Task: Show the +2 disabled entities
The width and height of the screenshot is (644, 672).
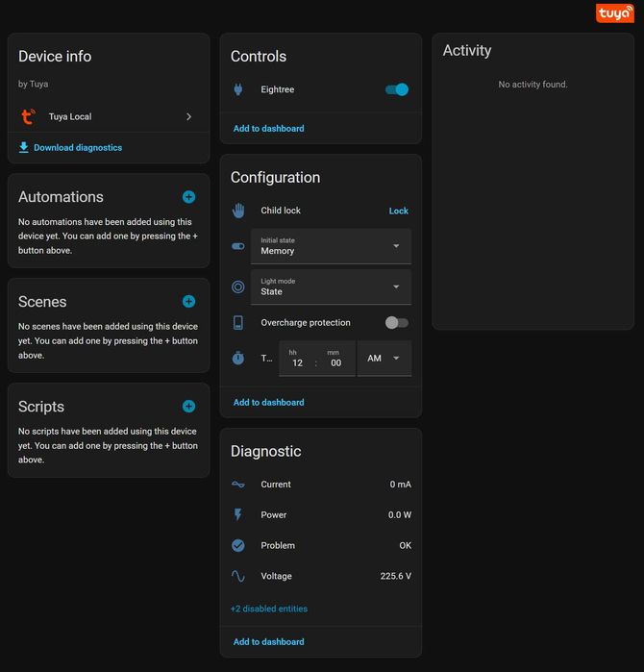Action: click(269, 609)
